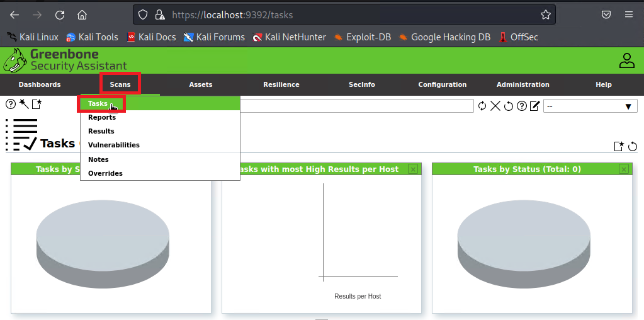Reset dashboard to defaults icon
This screenshot has width=644, height=320.
(633, 146)
